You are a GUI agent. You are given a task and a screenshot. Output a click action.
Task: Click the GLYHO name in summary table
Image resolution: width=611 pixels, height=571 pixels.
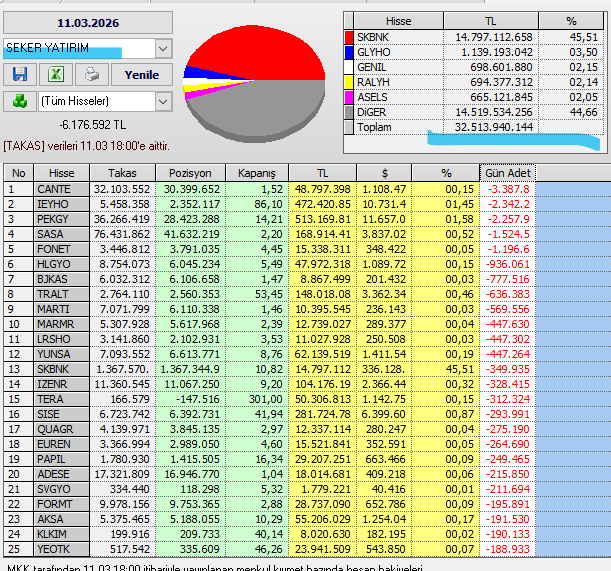coord(374,52)
